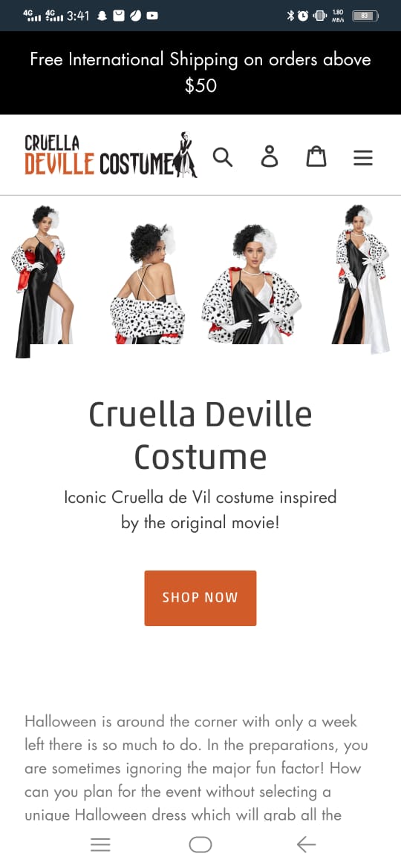
Task: Tap the account login person icon
Action: point(270,157)
